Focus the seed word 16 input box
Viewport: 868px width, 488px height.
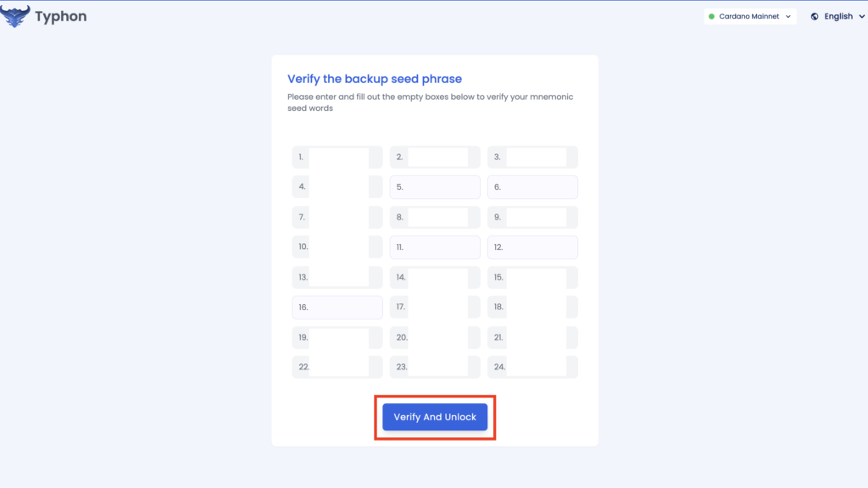337,307
